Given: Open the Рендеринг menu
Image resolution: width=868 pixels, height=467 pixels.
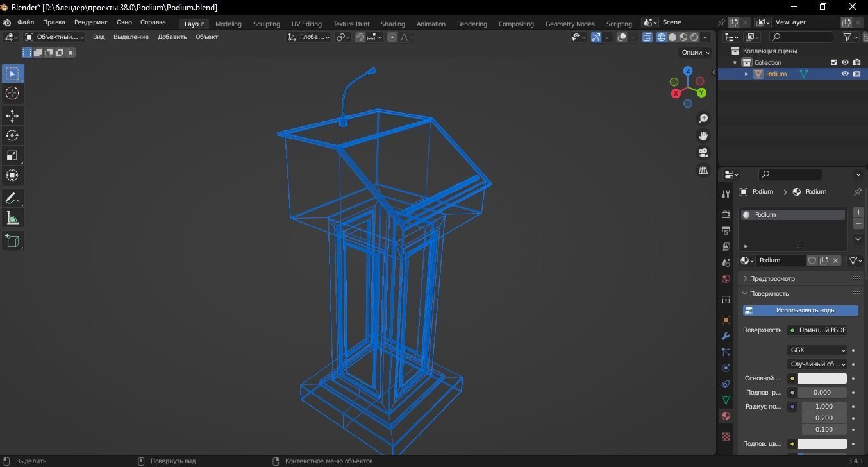Looking at the screenshot, I should pyautogui.click(x=90, y=22).
